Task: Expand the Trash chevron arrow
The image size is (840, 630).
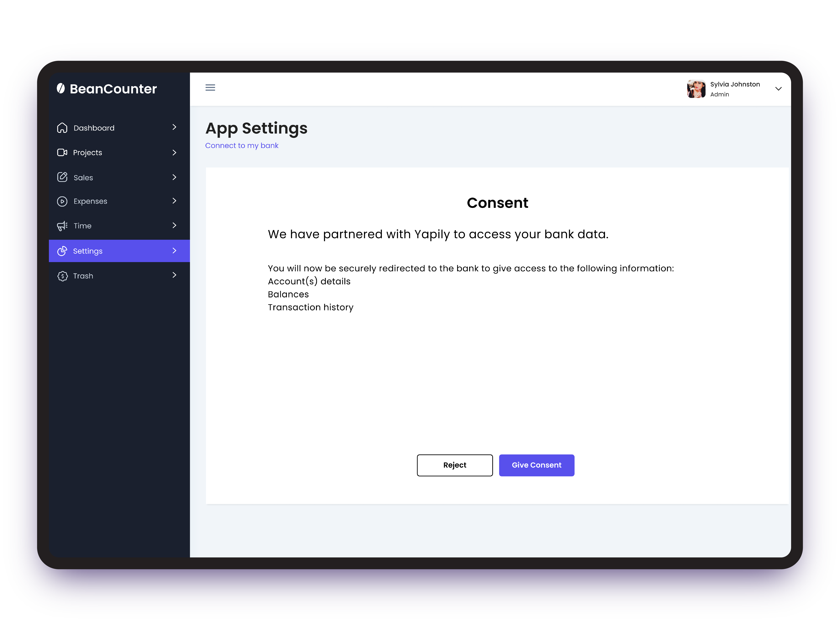Action: tap(174, 275)
